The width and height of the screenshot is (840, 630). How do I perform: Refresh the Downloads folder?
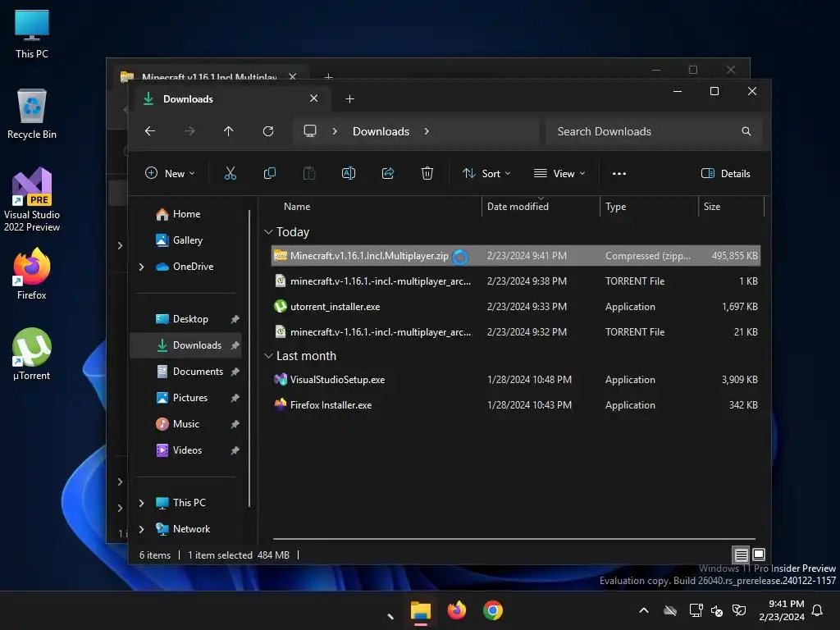[x=268, y=131]
